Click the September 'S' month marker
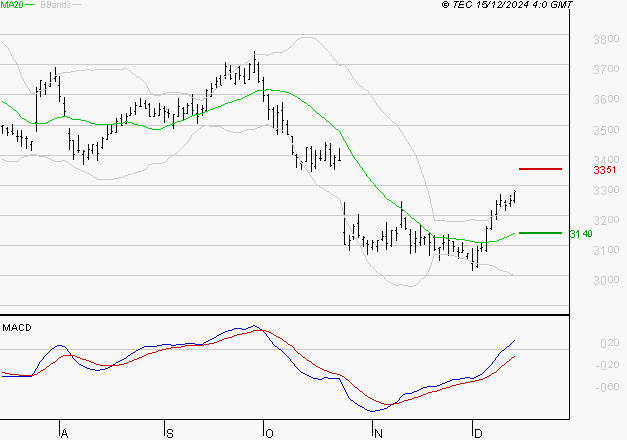This screenshot has height=440, width=627. [170, 434]
